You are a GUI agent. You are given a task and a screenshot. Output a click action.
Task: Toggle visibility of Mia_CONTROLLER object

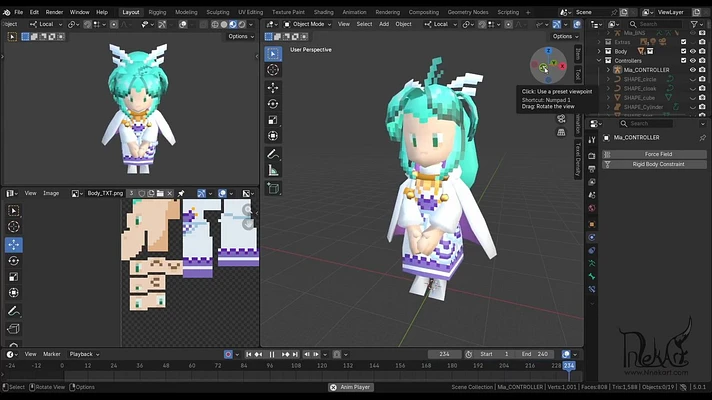[x=693, y=70]
